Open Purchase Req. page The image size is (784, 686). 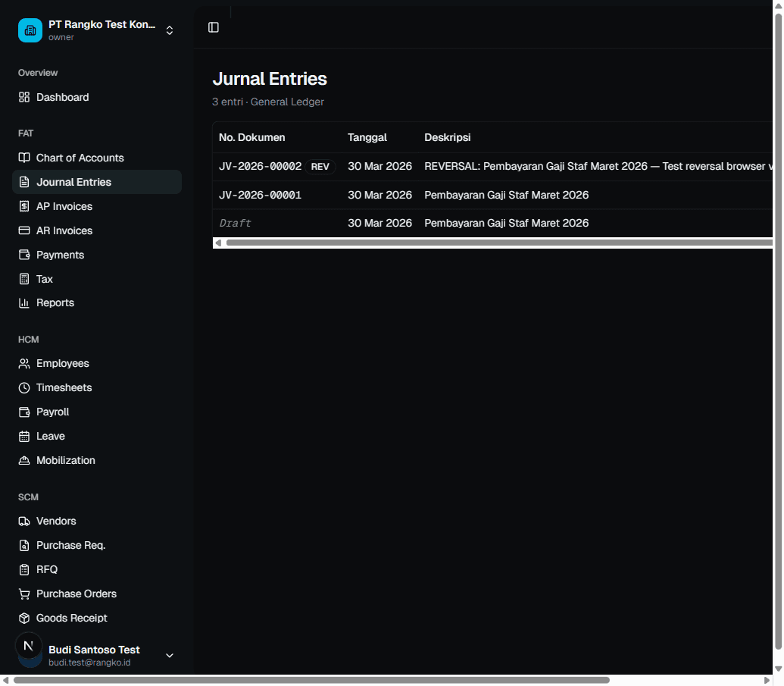[x=96, y=546]
